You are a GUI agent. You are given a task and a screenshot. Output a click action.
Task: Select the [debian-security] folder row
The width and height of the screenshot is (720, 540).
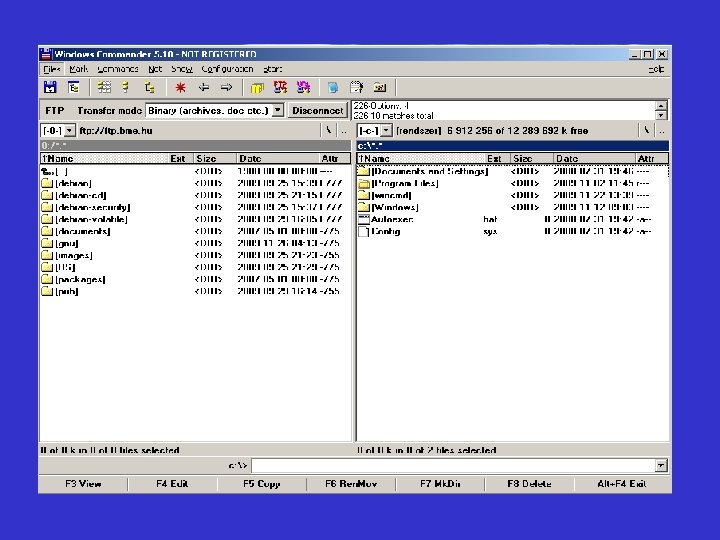click(195, 207)
